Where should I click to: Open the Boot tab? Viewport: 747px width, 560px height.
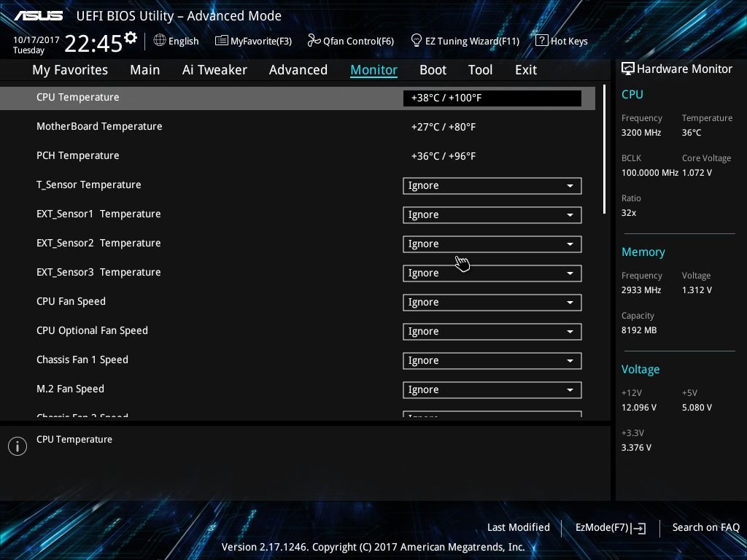[x=433, y=70]
